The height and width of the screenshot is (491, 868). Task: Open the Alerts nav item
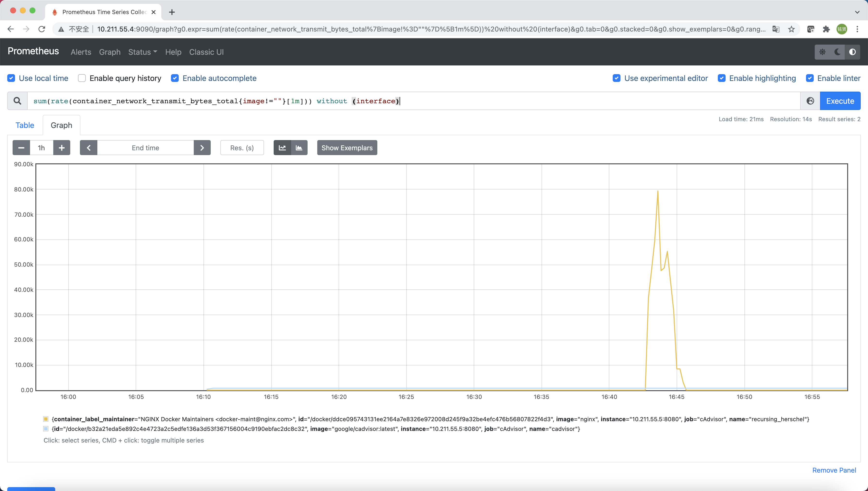(x=81, y=52)
